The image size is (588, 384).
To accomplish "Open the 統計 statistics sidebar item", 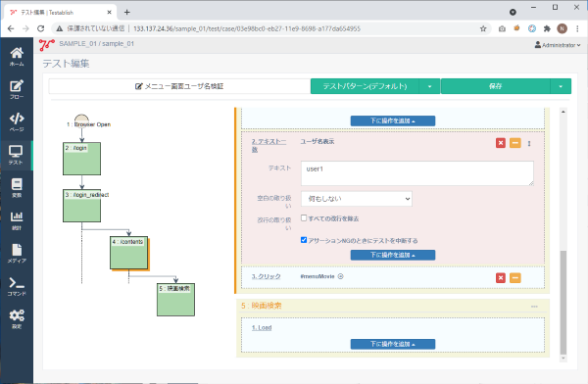I will 17,220.
